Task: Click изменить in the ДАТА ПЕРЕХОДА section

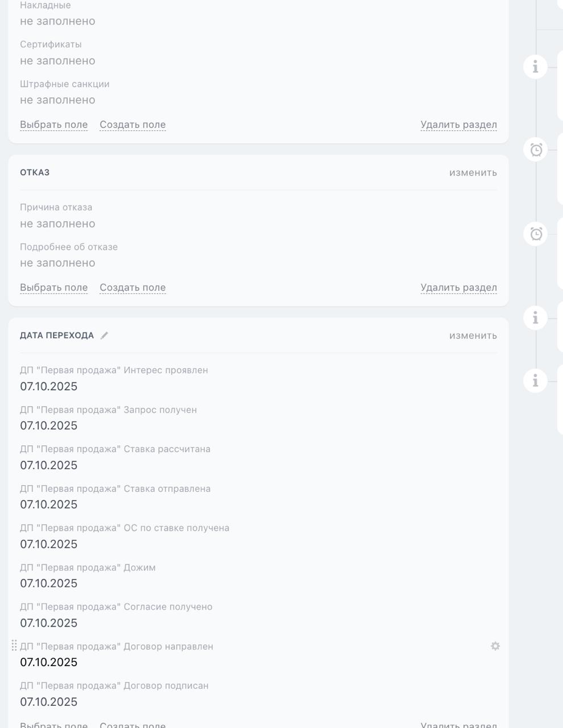Action: pos(473,336)
